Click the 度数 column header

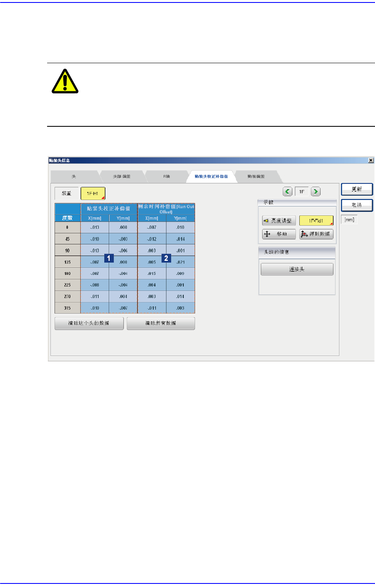(x=67, y=218)
